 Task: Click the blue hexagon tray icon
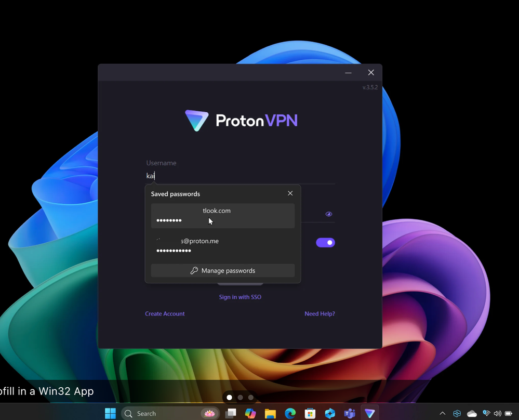coord(457,413)
